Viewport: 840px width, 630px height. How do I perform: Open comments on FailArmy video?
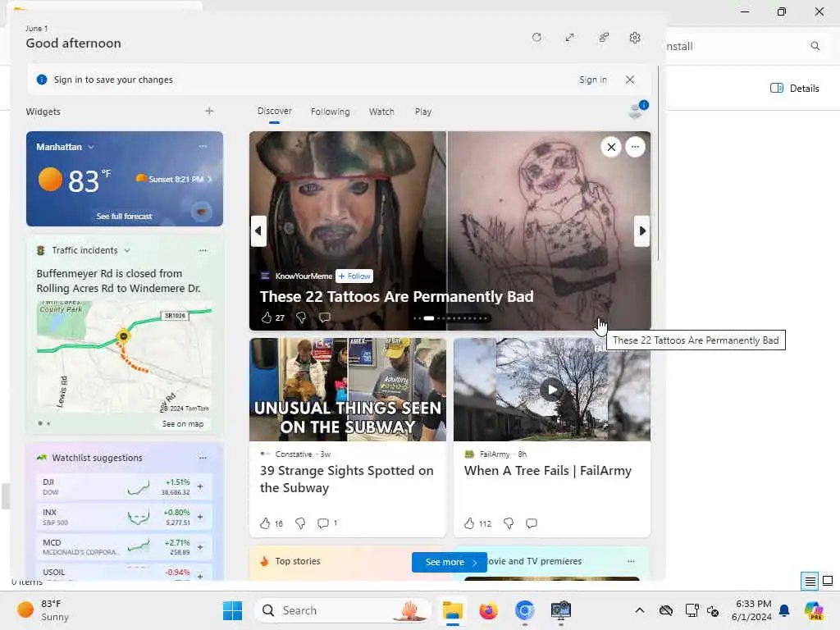pos(531,523)
